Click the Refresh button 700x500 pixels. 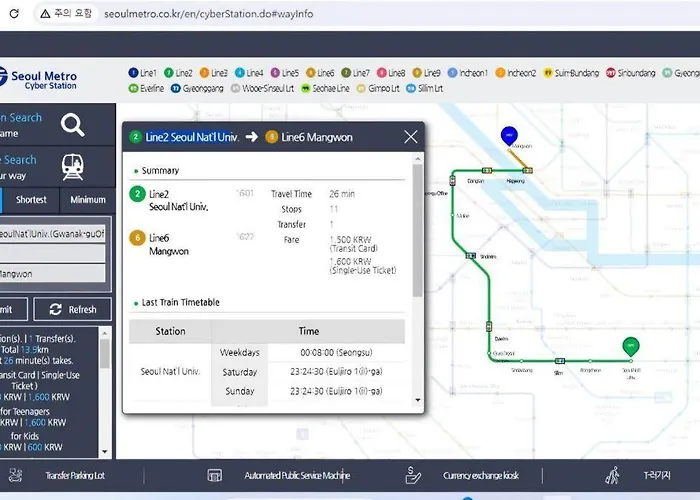72,309
